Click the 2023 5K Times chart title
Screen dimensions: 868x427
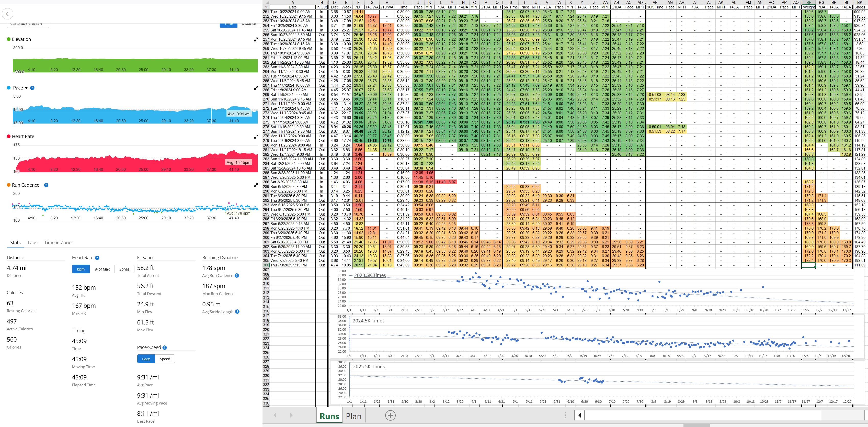point(370,275)
